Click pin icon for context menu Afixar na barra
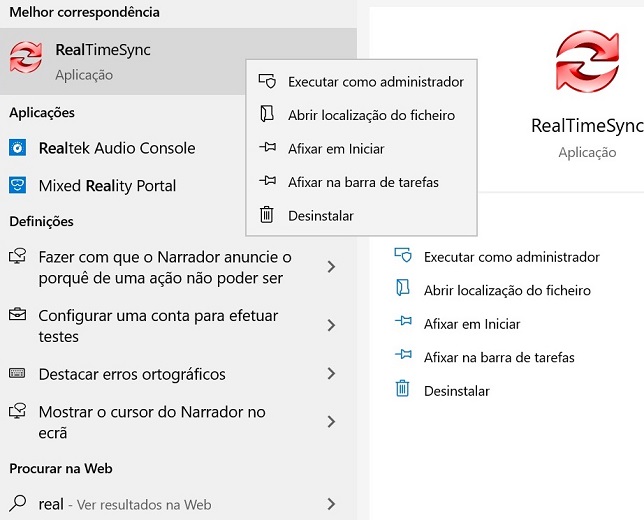 267,180
